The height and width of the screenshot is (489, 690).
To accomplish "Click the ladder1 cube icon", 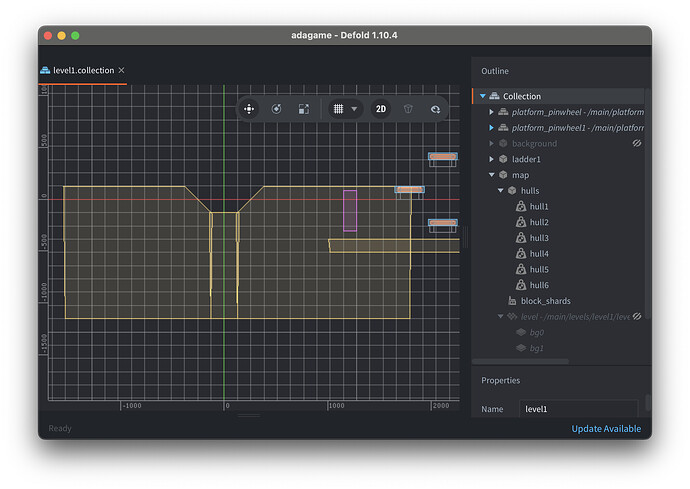I will pyautogui.click(x=503, y=159).
